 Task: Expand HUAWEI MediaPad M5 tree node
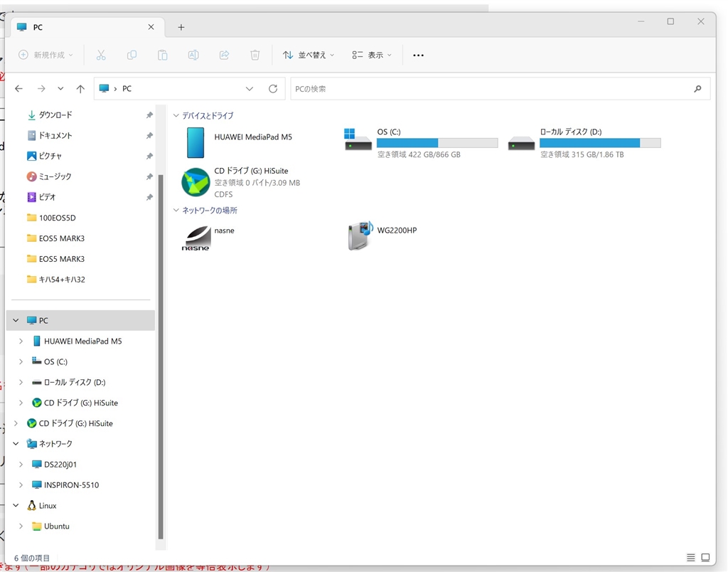coord(21,341)
